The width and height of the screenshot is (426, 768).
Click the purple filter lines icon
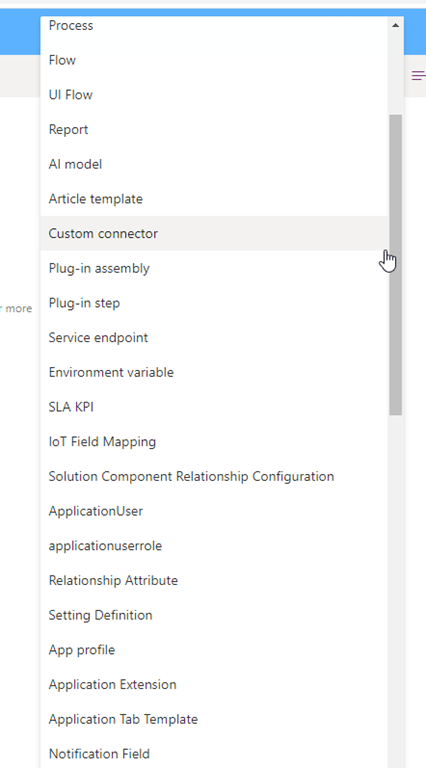click(419, 75)
